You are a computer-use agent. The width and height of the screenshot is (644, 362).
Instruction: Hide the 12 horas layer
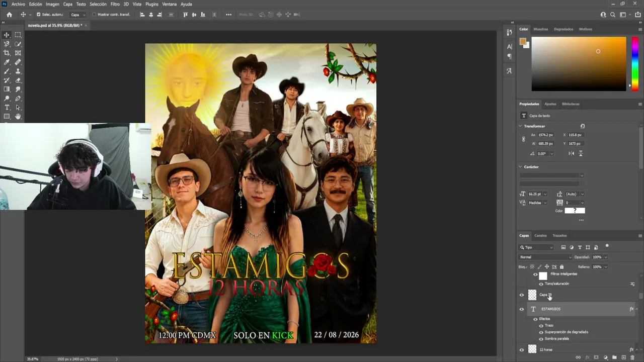pos(522,350)
